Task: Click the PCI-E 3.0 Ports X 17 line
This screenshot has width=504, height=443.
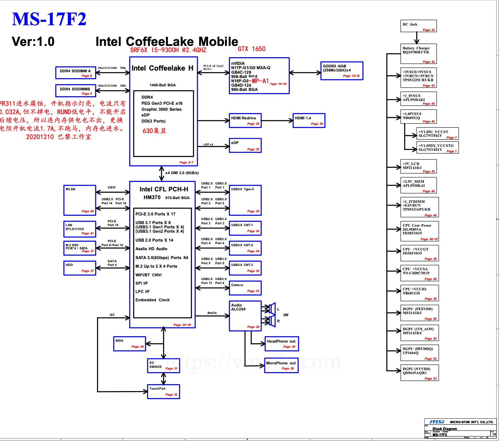Action: 155,214
